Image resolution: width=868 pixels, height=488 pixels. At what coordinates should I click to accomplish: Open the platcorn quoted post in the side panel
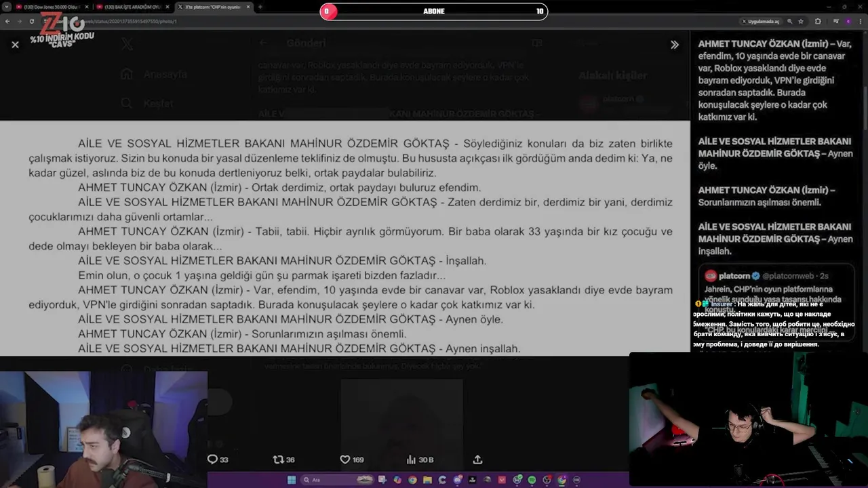[776, 302]
